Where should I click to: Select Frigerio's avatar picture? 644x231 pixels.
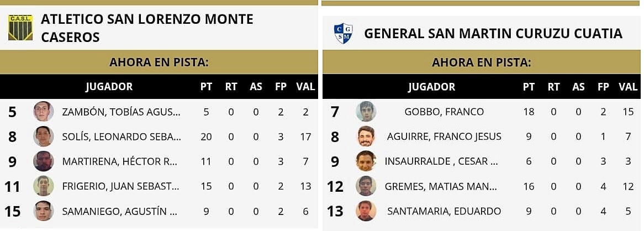tap(43, 186)
